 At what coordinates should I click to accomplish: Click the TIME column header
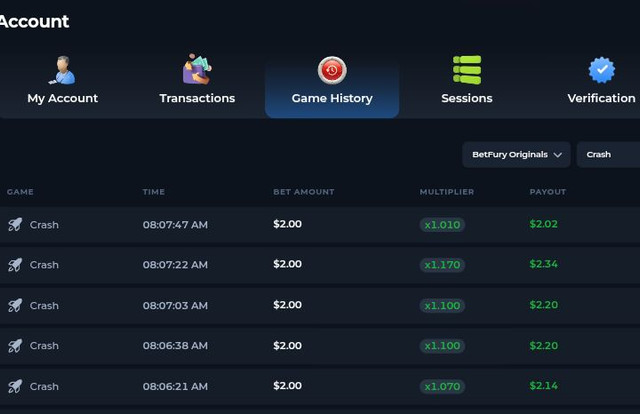(x=153, y=192)
